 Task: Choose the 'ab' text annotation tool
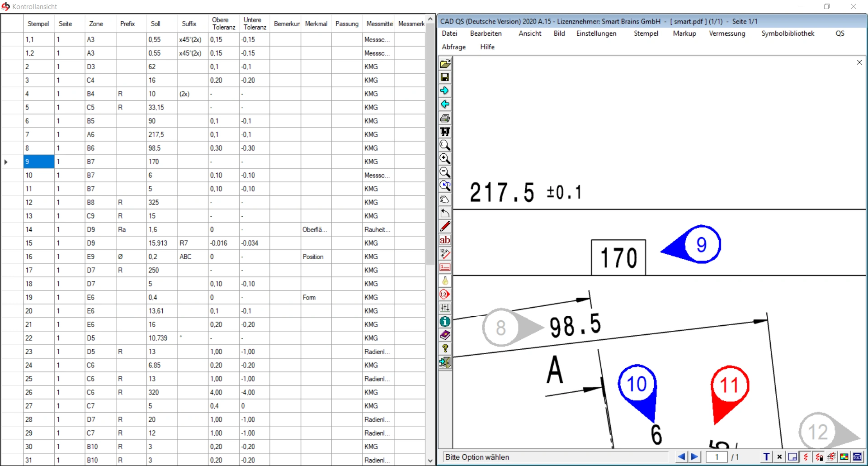pyautogui.click(x=445, y=240)
